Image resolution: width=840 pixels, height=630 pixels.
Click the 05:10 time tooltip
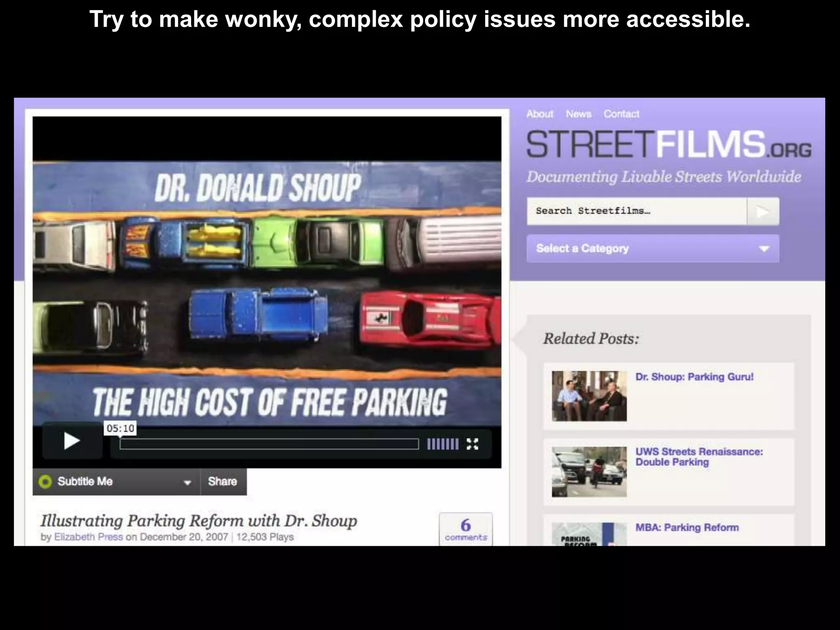coord(120,429)
